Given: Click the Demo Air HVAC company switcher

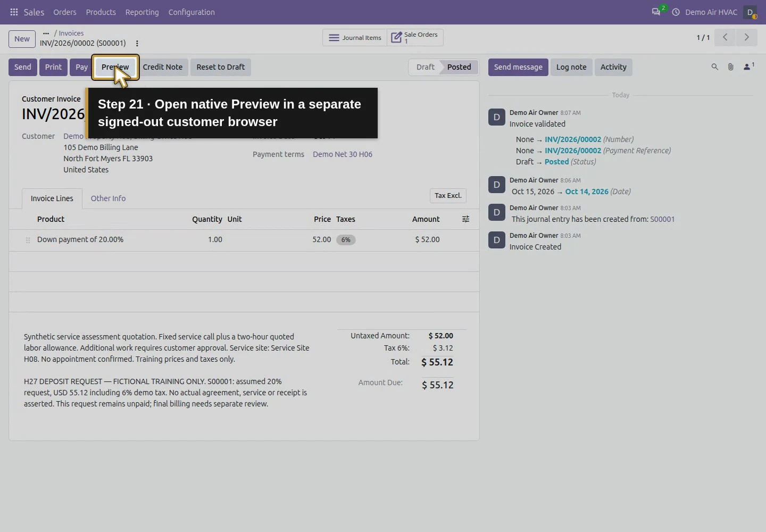Looking at the screenshot, I should tap(711, 12).
